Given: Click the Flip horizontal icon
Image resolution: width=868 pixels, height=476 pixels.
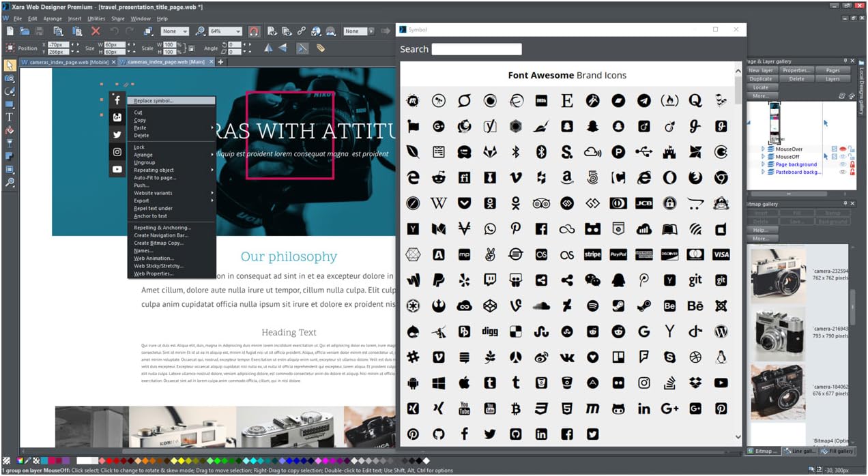Looking at the screenshot, I should click(267, 48).
